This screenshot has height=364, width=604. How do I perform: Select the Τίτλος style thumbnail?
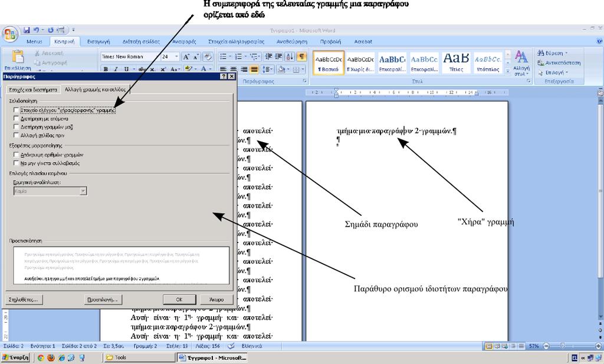coord(456,63)
